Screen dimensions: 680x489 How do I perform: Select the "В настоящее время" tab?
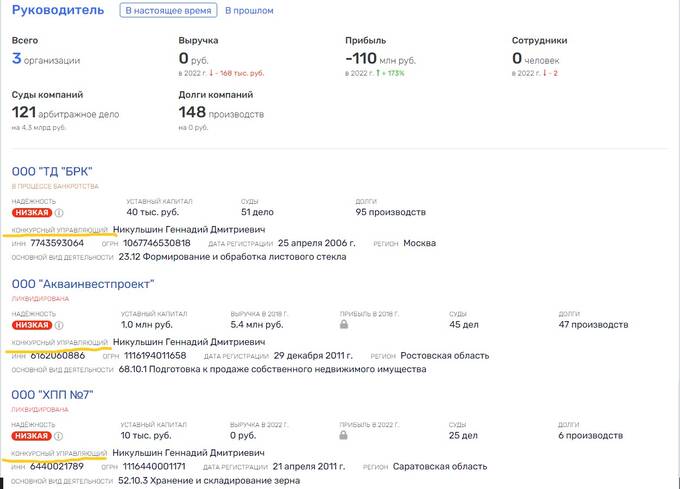167,11
